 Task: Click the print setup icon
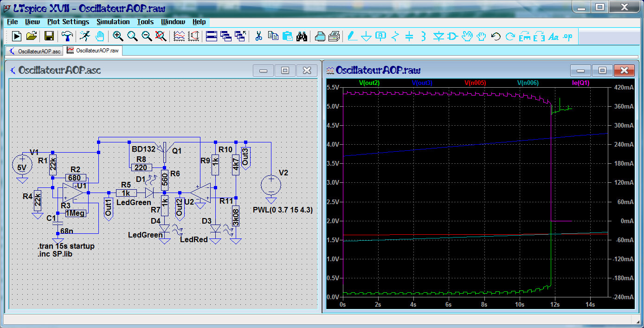click(x=320, y=36)
